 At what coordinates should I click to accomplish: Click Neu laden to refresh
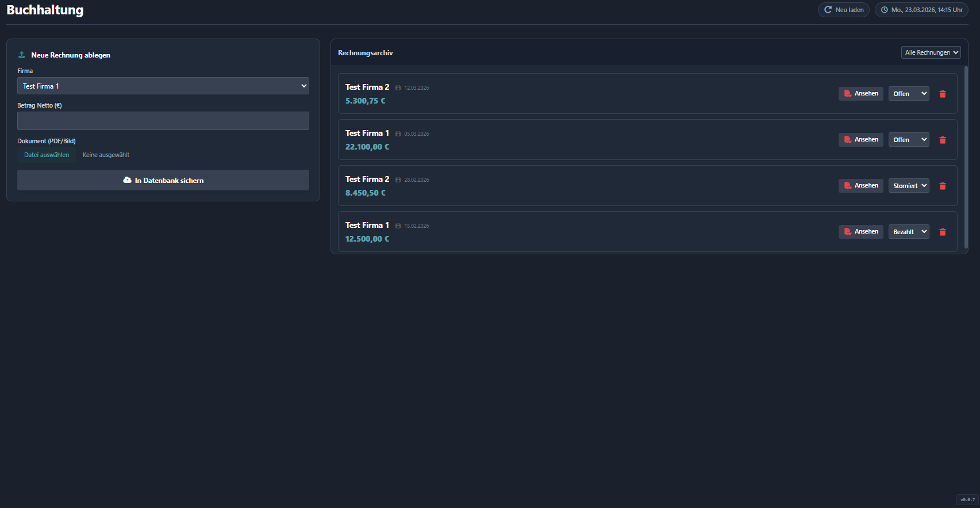point(843,10)
